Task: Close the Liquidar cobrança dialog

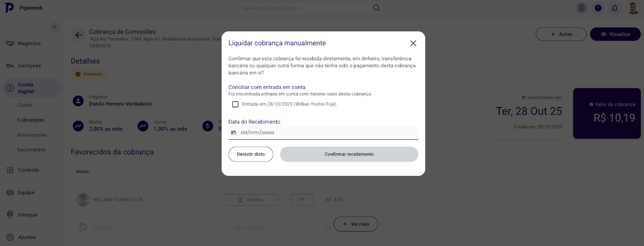Action: pos(413,44)
